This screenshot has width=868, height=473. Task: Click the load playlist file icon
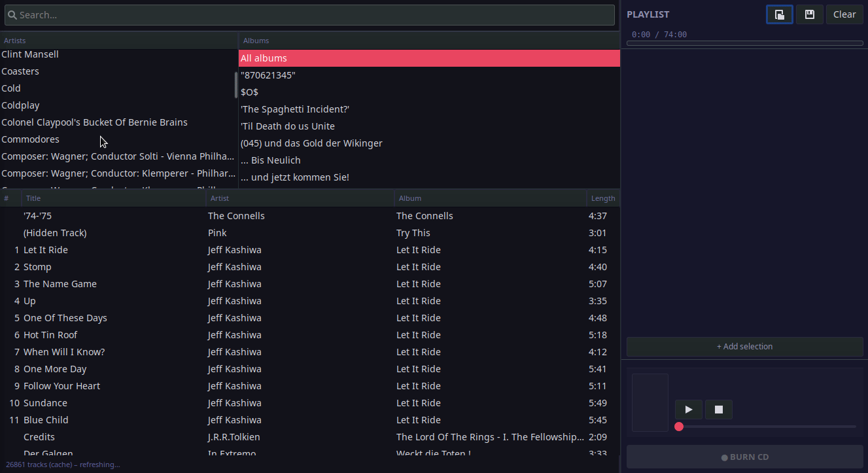(780, 14)
